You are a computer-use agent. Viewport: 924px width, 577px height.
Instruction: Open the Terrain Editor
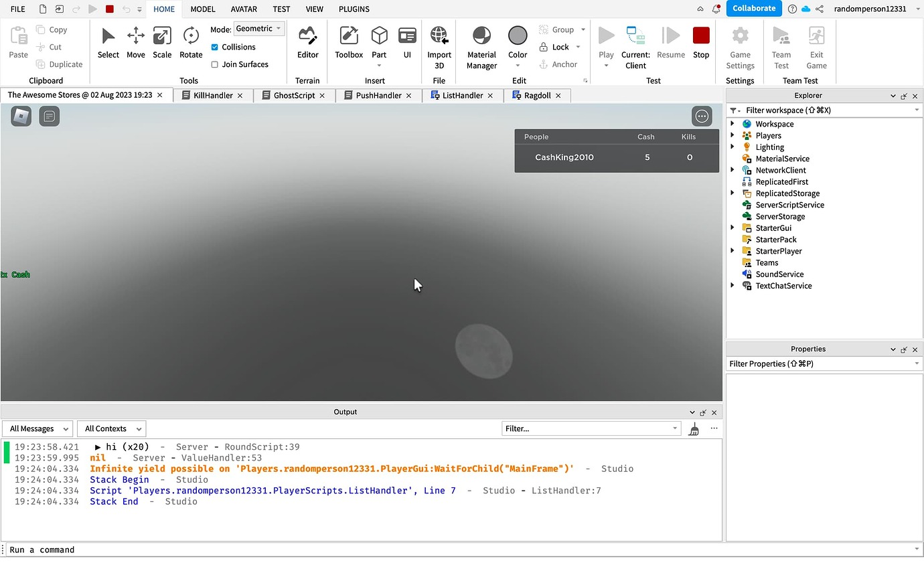[308, 43]
